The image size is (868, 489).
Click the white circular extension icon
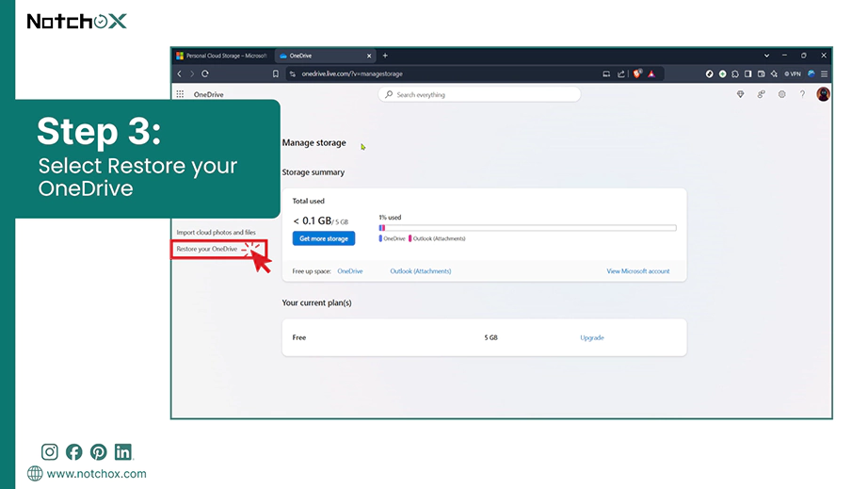(x=709, y=73)
